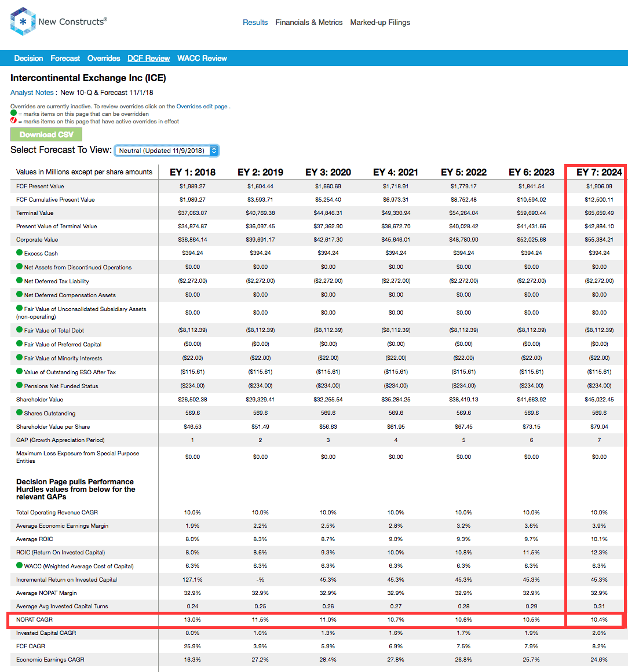Click the Average NOPAT Margin label
This screenshot has width=628, height=672.
click(x=46, y=593)
